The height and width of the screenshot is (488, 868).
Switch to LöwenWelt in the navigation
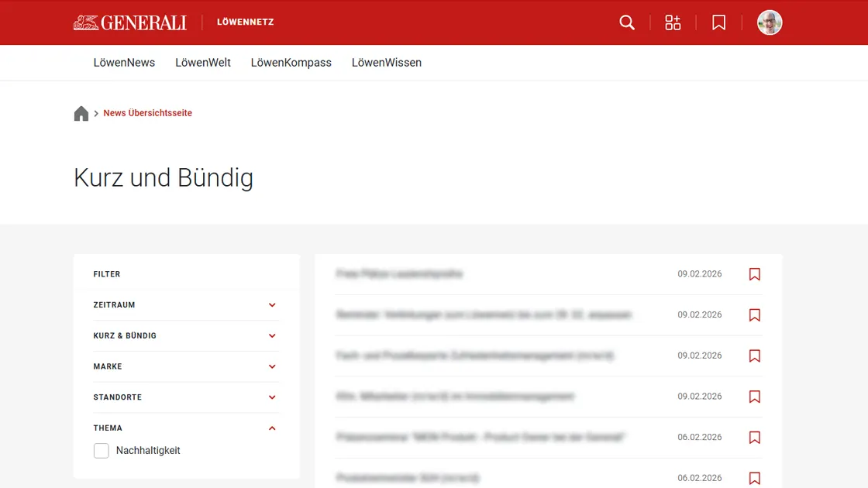(203, 63)
